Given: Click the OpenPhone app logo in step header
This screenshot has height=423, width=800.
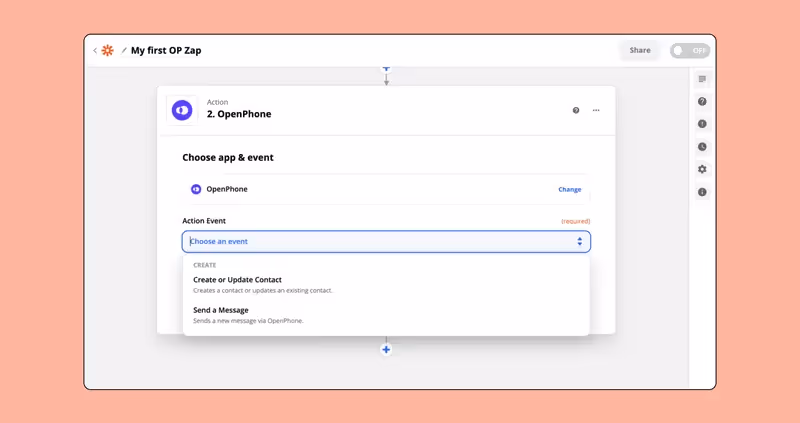Looking at the screenshot, I should point(182,110).
